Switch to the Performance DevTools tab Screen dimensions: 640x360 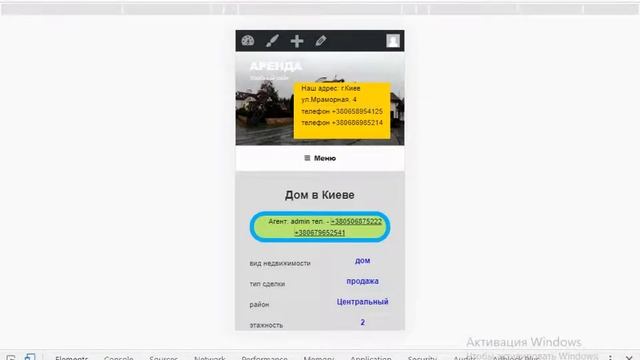point(264,358)
